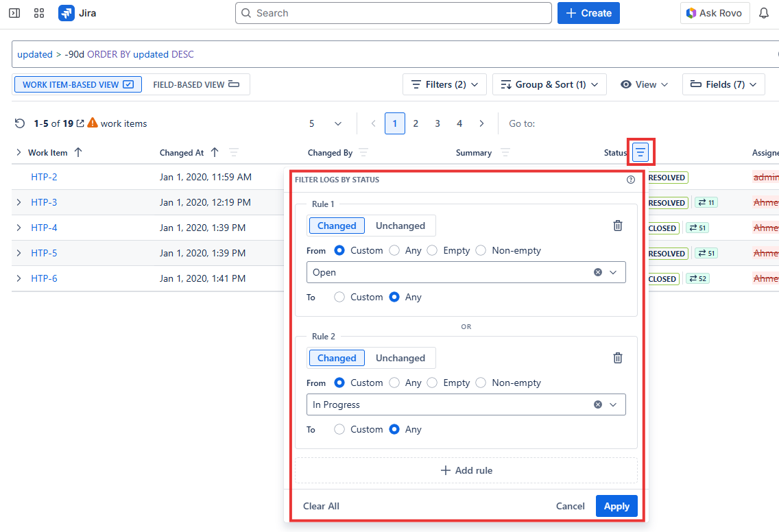The height and width of the screenshot is (532, 779).
Task: Click the Status column filter icon
Action: (640, 152)
